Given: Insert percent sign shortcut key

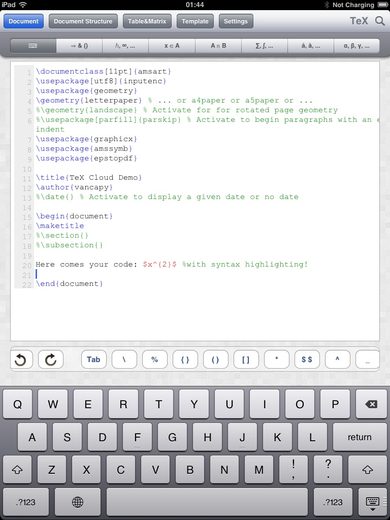Looking at the screenshot, I should pos(155,359).
